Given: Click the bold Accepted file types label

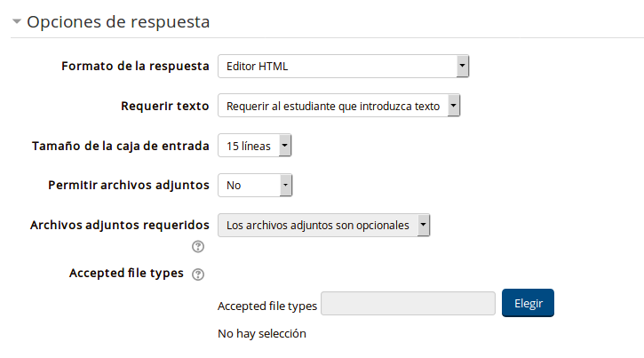Looking at the screenshot, I should [126, 273].
